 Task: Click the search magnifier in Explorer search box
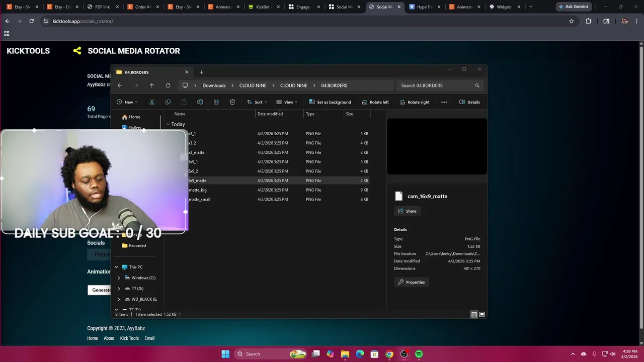tap(477, 85)
